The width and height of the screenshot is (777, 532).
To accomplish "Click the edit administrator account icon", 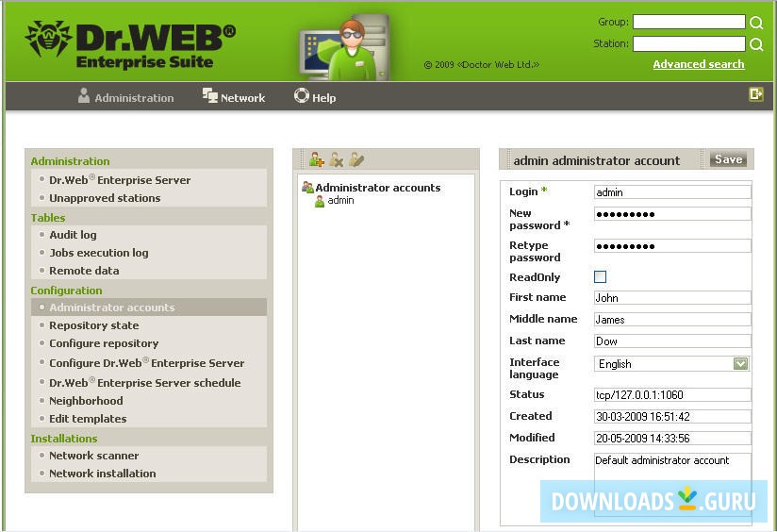I will tap(356, 159).
